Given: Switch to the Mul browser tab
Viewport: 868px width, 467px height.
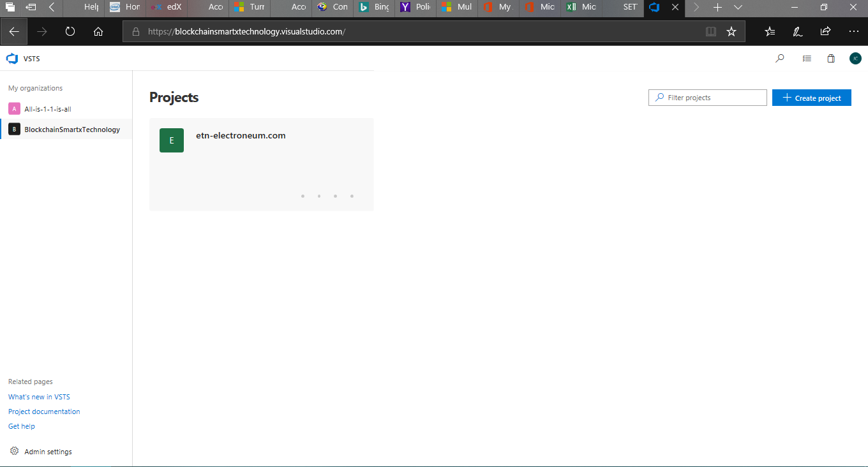Looking at the screenshot, I should tap(458, 8).
